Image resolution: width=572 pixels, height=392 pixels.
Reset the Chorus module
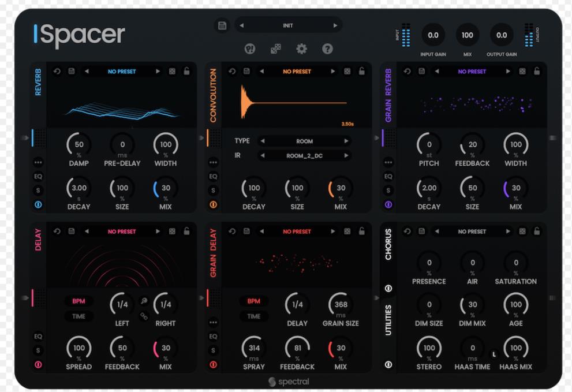pyautogui.click(x=407, y=231)
